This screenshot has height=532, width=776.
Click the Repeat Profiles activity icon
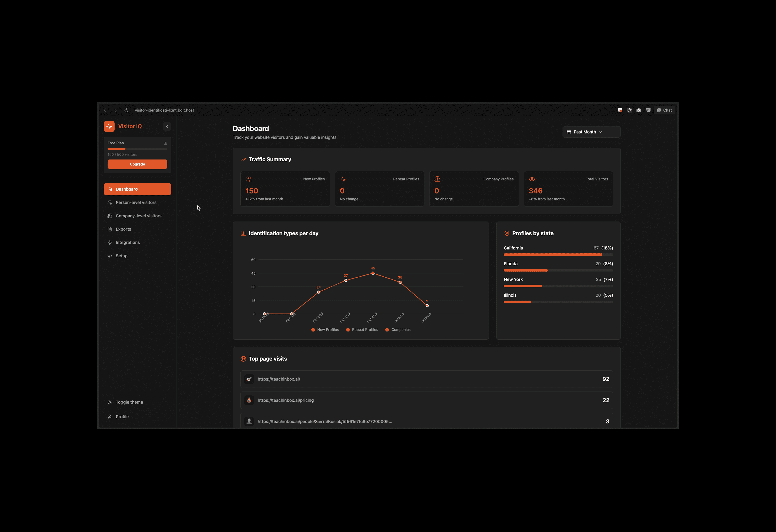343,179
